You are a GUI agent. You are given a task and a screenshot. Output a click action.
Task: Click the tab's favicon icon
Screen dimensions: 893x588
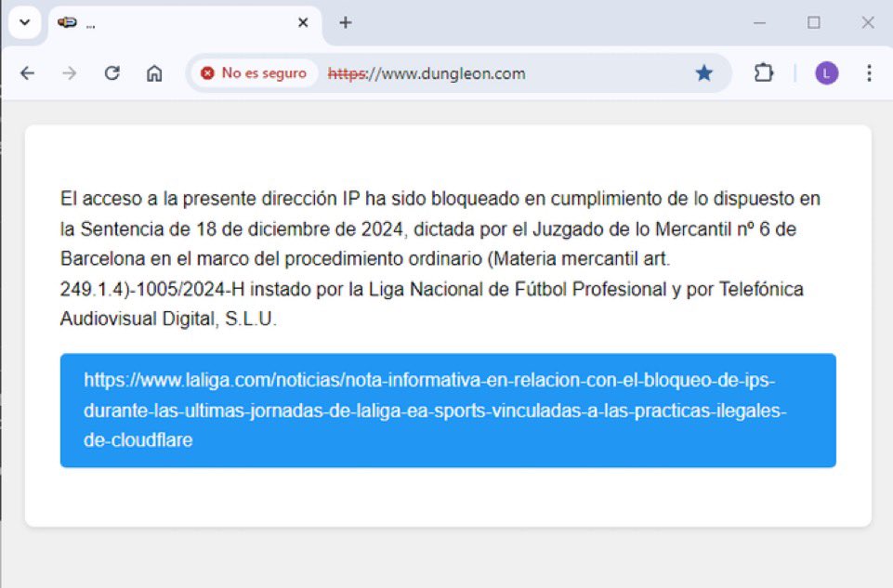coord(67,23)
